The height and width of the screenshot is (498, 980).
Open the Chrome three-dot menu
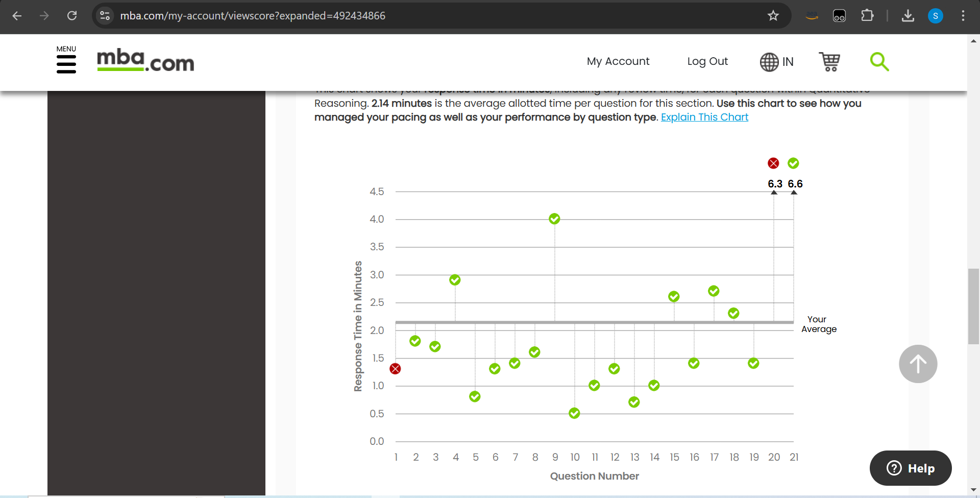coord(963,16)
